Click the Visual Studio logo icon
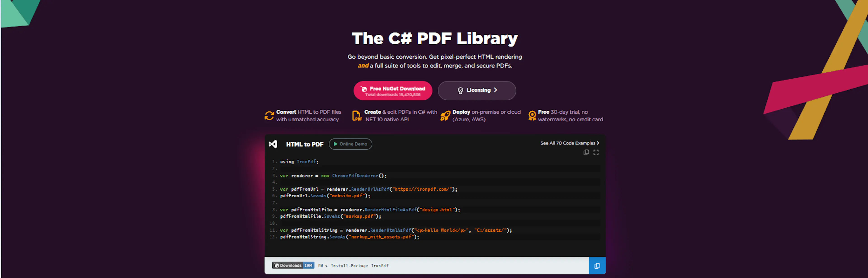868x278 pixels. click(273, 144)
